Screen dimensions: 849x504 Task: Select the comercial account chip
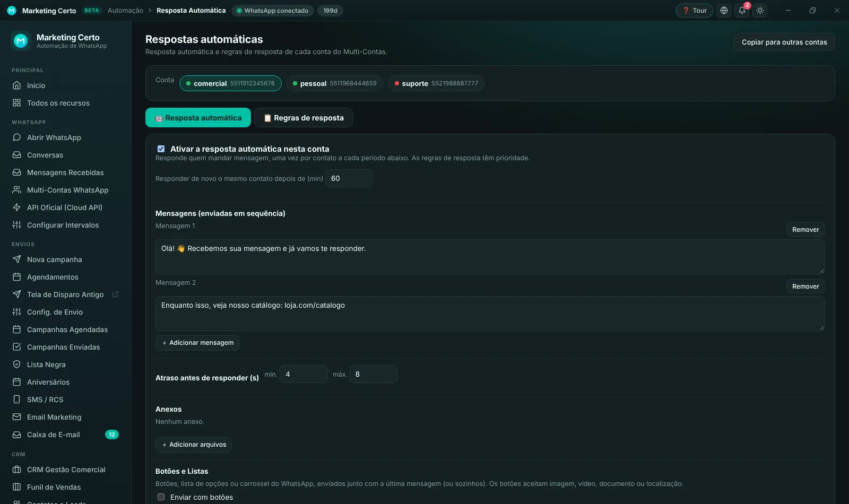[x=230, y=83]
